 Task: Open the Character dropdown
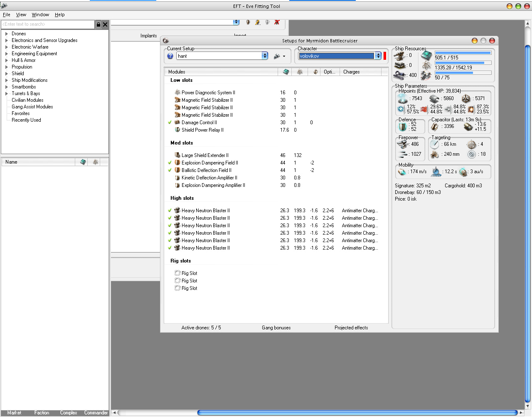pos(378,56)
